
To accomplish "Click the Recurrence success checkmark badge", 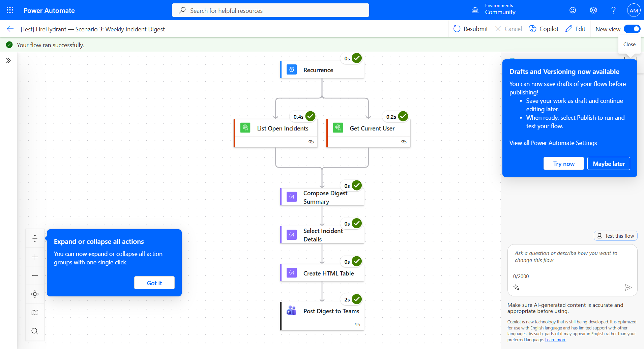I will coord(357,58).
